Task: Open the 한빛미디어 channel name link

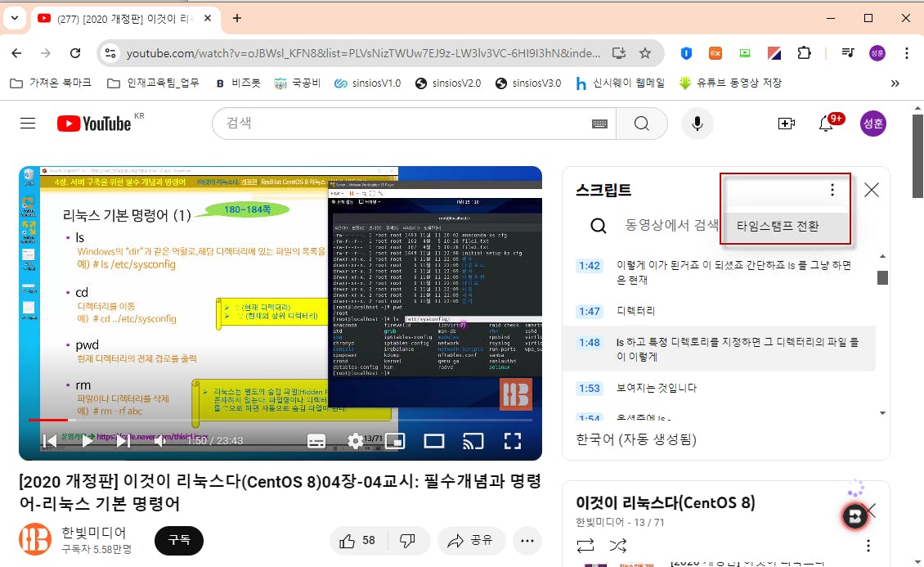Action: click(x=94, y=532)
